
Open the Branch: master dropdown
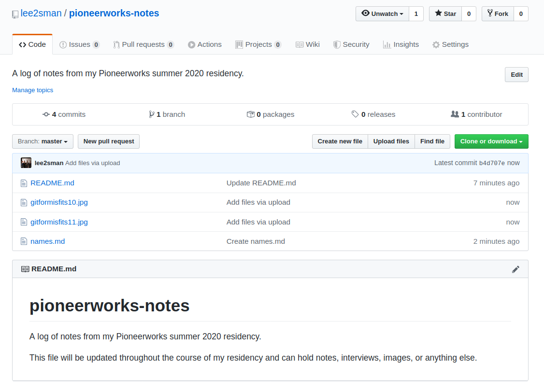pyautogui.click(x=43, y=141)
